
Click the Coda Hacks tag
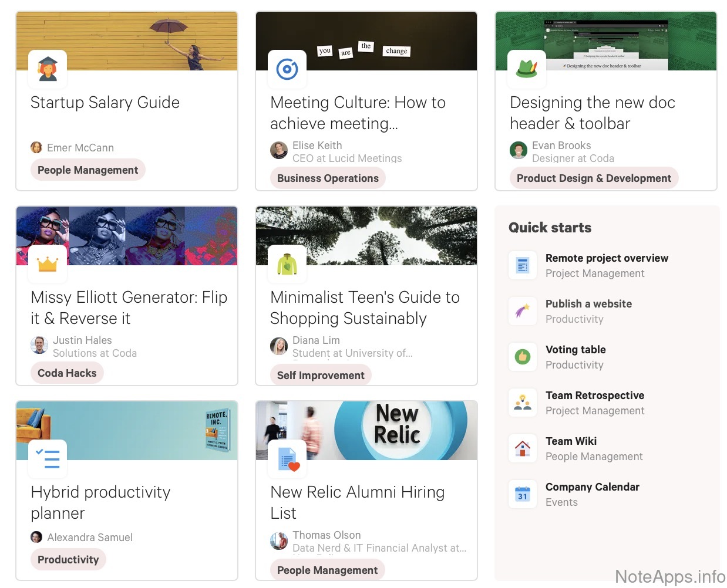tap(67, 373)
